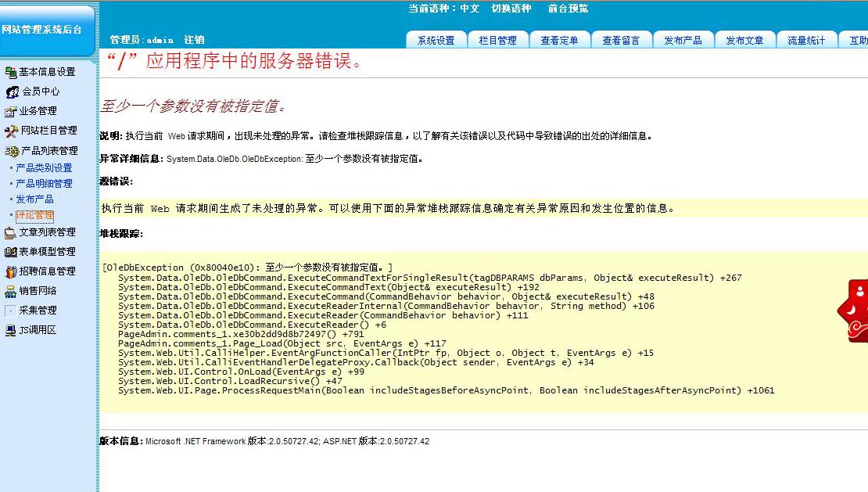Click the 基本信息设置 sidebar icon
Image resolution: width=868 pixels, height=492 pixels.
(x=10, y=72)
